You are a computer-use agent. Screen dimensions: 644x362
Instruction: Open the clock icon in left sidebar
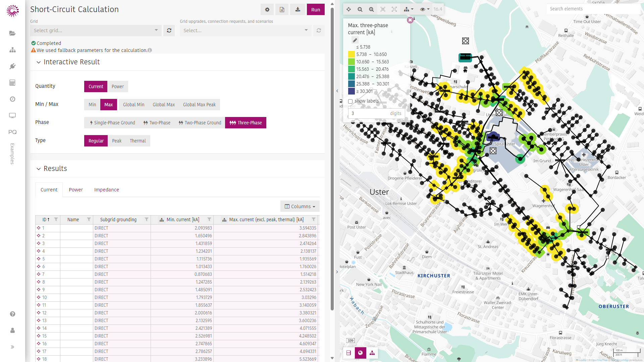point(12,99)
